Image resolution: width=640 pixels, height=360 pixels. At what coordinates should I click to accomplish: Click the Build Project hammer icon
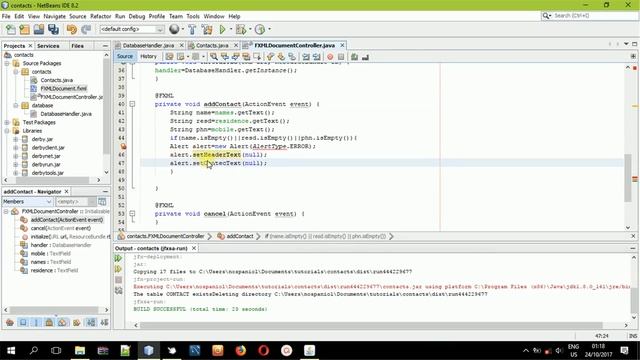click(x=192, y=29)
